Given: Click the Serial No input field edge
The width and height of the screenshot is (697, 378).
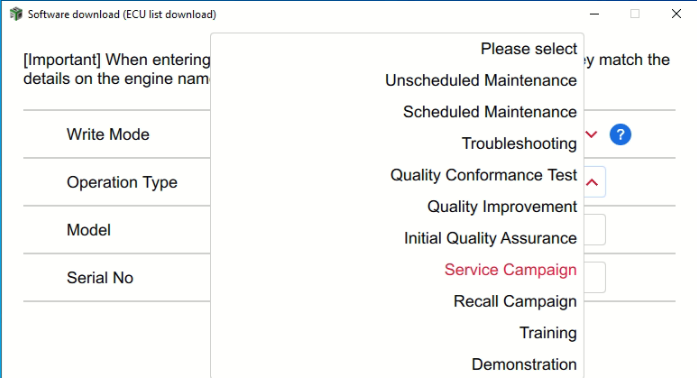Looking at the screenshot, I should (595, 277).
